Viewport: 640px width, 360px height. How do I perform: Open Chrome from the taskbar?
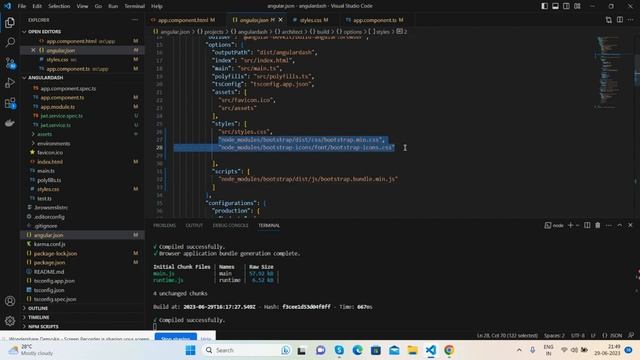tap(449, 350)
